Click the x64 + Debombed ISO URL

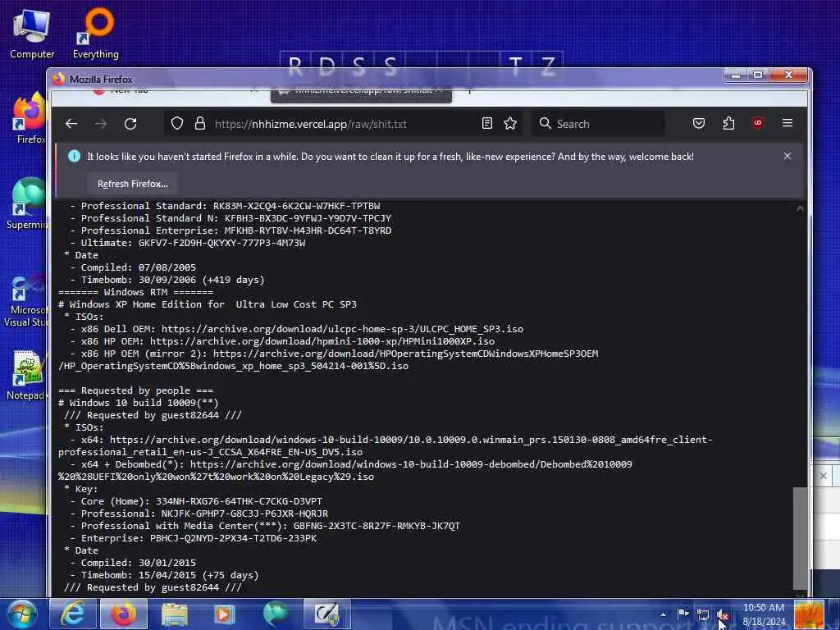click(345, 470)
